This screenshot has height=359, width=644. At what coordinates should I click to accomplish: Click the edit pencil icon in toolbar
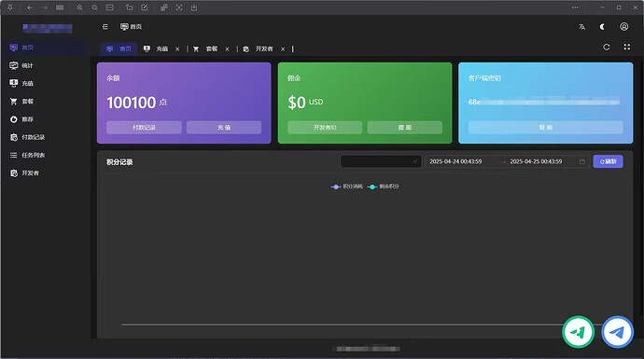tap(144, 7)
